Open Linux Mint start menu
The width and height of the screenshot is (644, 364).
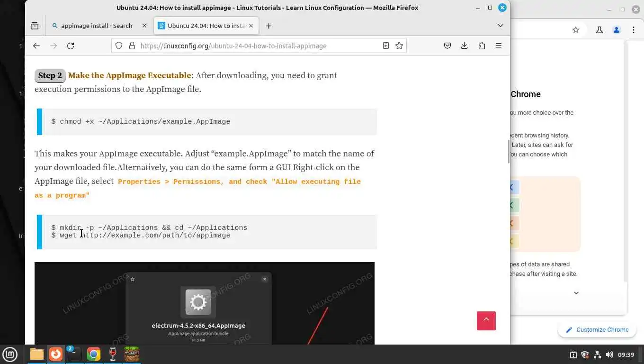(10, 354)
